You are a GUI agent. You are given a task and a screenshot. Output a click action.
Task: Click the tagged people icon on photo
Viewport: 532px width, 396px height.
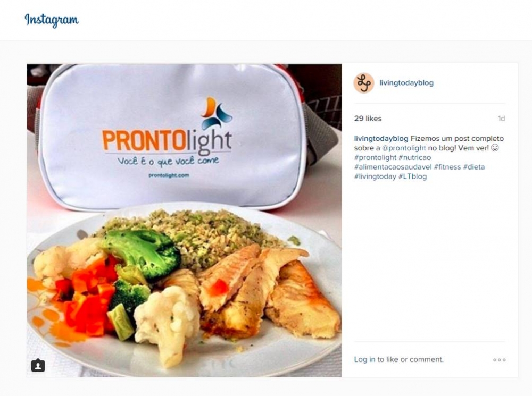(x=38, y=365)
